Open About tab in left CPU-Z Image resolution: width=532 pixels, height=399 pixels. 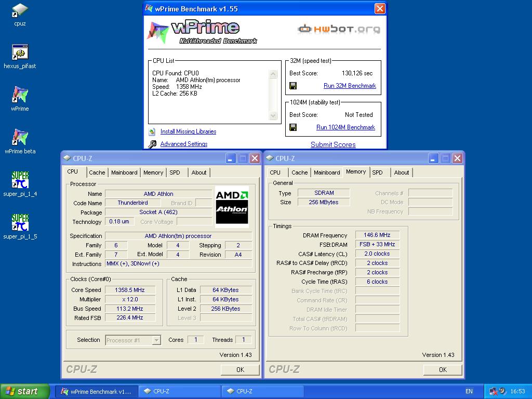point(199,172)
